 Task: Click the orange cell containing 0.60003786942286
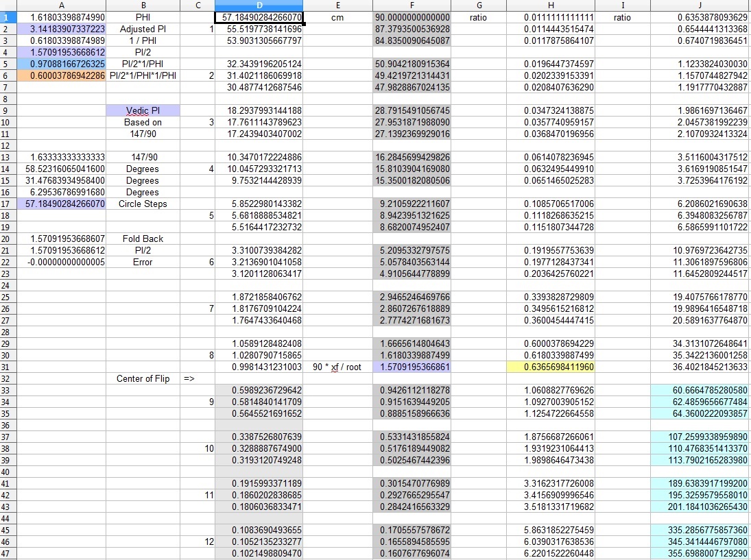point(62,75)
